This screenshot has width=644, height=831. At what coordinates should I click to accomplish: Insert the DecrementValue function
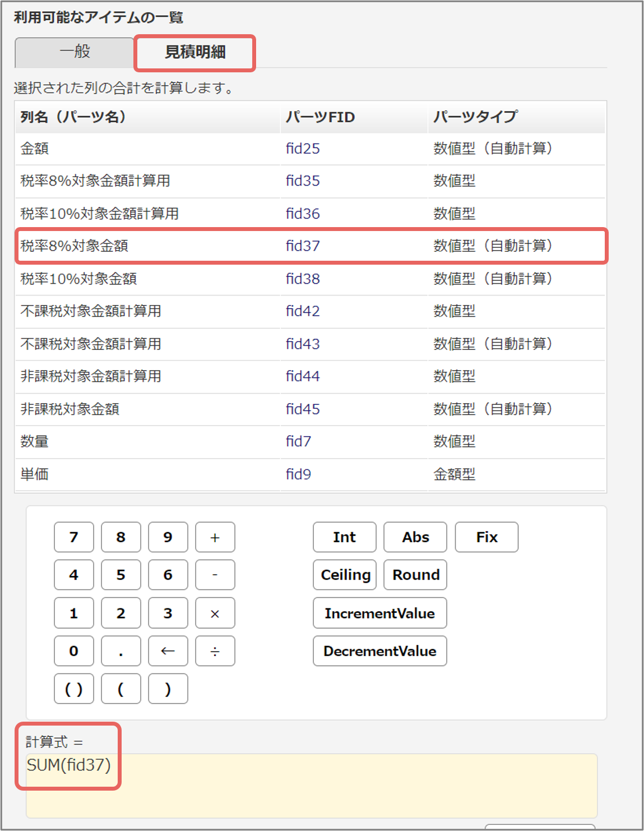[x=380, y=651]
